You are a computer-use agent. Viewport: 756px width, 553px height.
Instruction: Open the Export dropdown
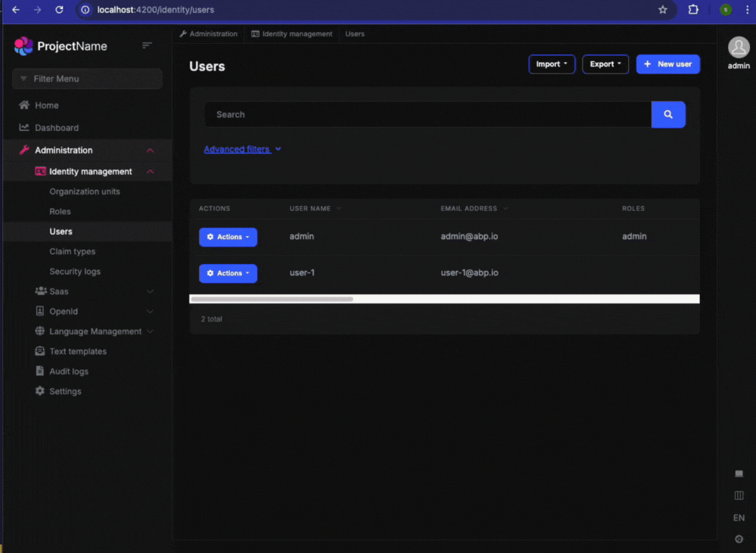tap(605, 64)
